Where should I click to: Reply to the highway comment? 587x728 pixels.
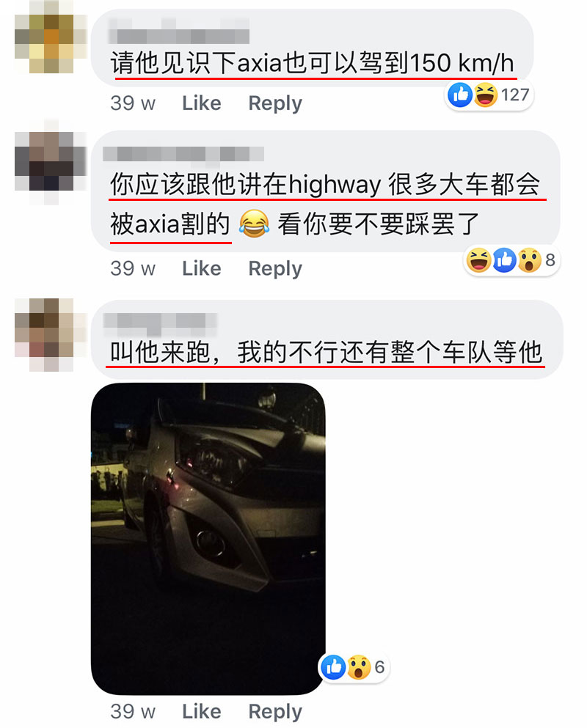pos(275,268)
